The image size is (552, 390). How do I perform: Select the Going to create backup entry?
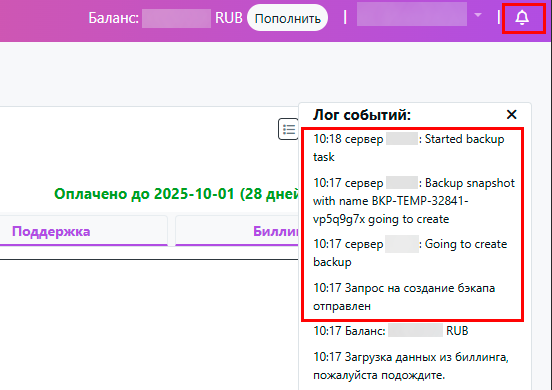410,253
